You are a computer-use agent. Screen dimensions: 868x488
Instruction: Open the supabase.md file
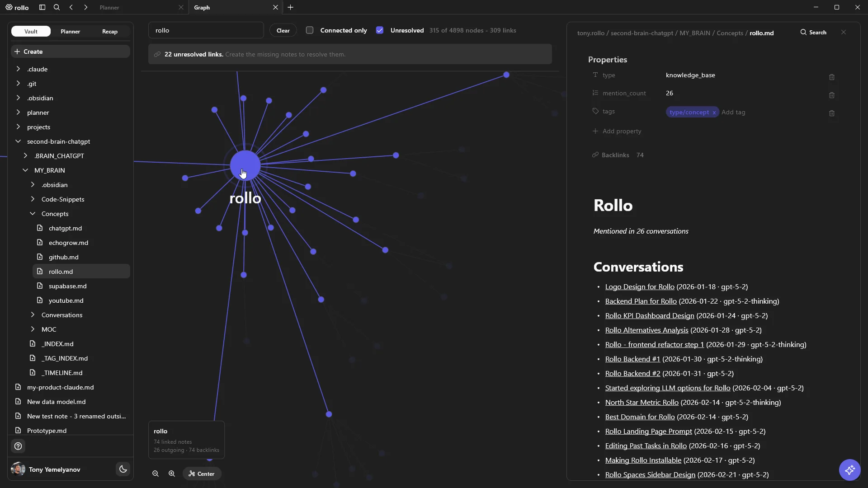coord(81,286)
